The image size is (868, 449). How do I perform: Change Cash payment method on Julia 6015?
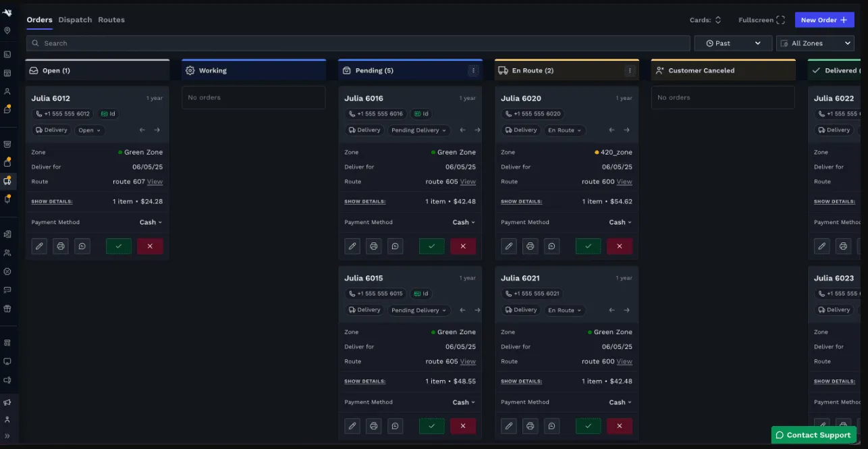click(464, 402)
